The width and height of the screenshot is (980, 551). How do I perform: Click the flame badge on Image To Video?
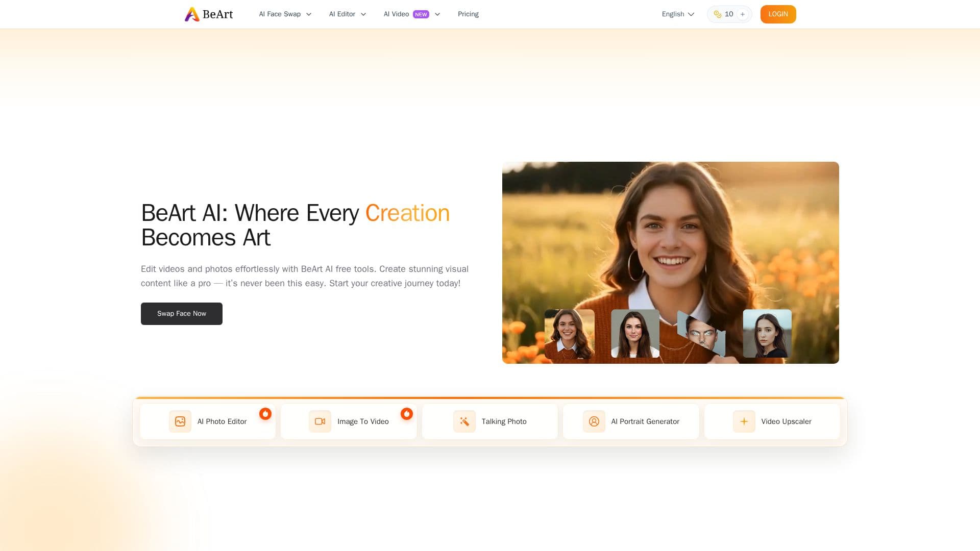pyautogui.click(x=407, y=414)
